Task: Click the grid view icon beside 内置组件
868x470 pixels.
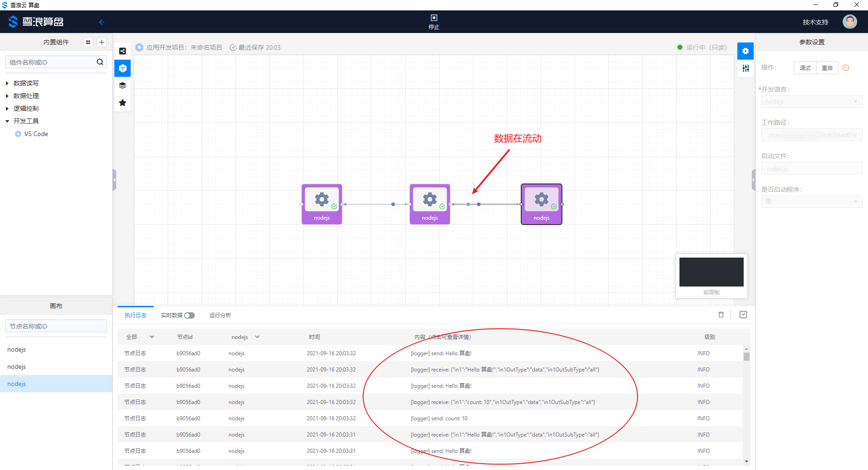Action: [88, 42]
